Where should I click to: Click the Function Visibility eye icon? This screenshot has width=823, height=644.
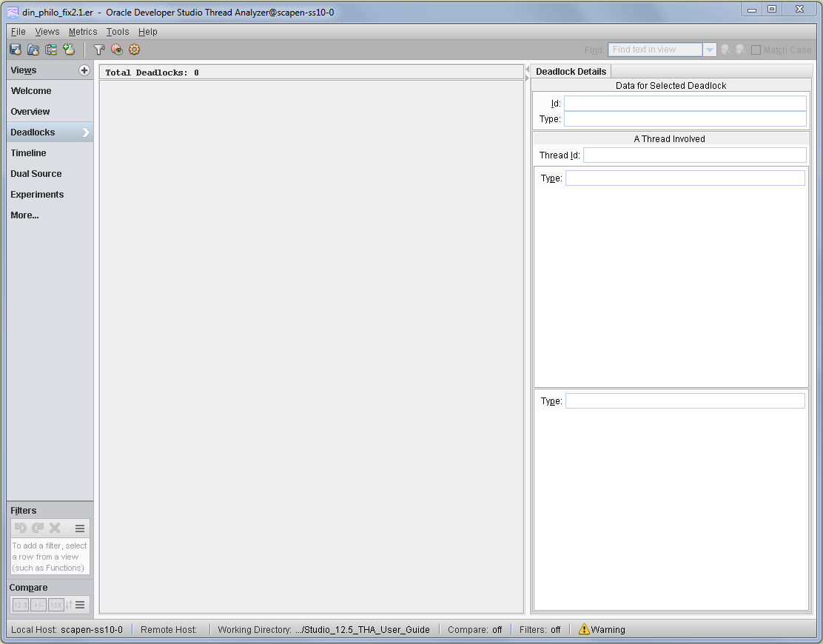pyautogui.click(x=116, y=50)
